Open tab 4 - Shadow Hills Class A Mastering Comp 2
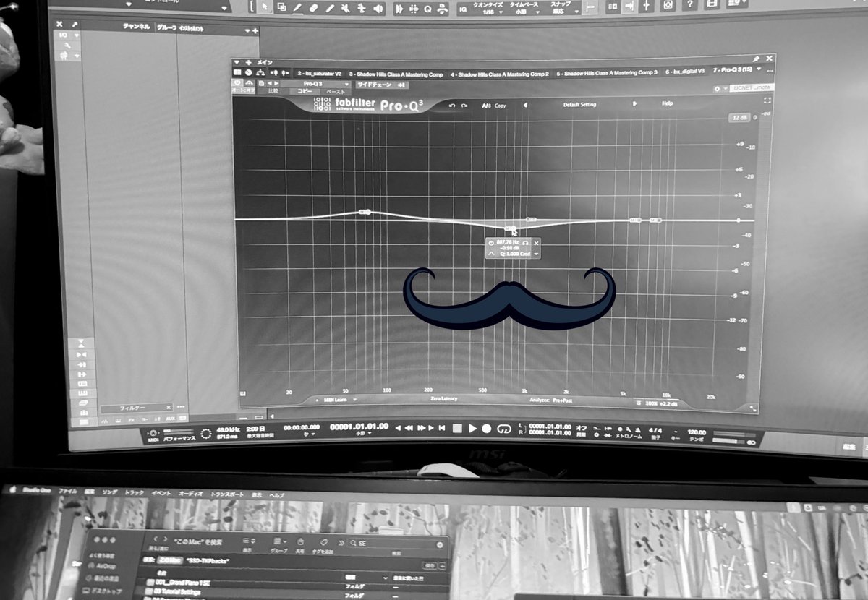 click(499, 73)
